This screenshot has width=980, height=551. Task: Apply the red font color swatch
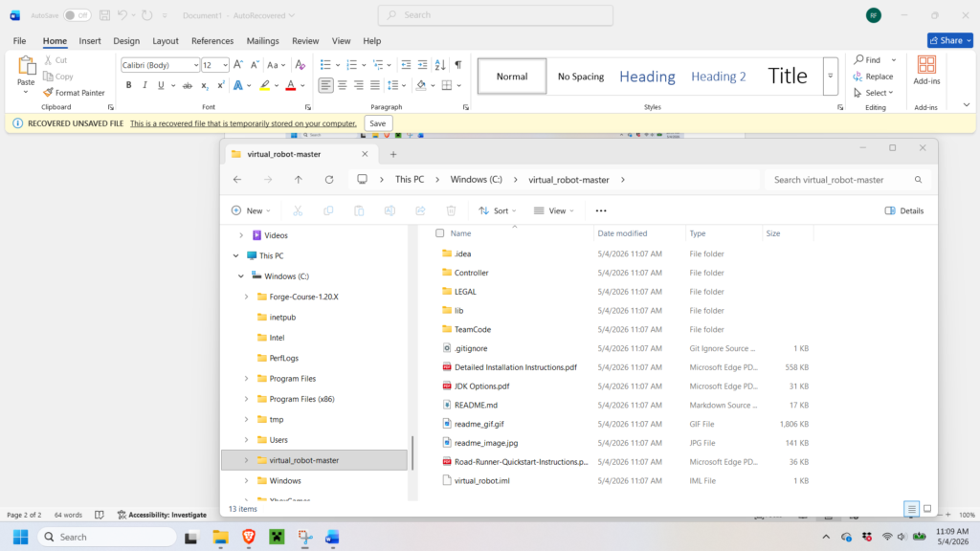(291, 85)
